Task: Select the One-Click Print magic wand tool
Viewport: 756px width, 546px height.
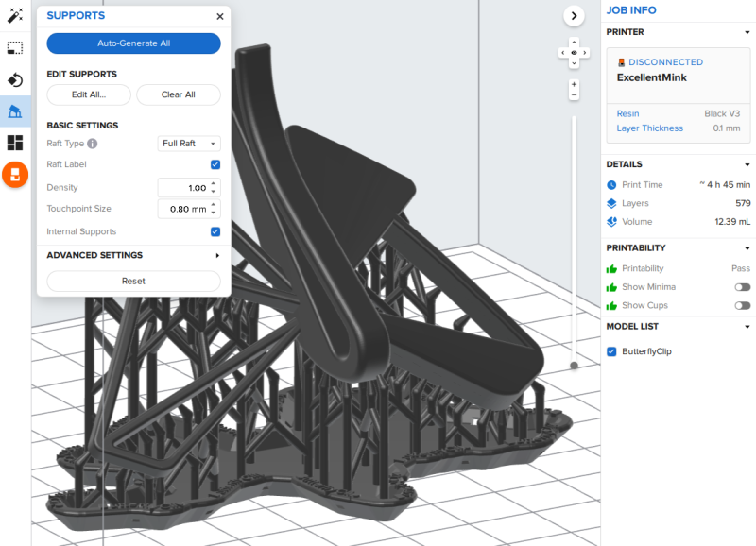Action: tap(15, 15)
